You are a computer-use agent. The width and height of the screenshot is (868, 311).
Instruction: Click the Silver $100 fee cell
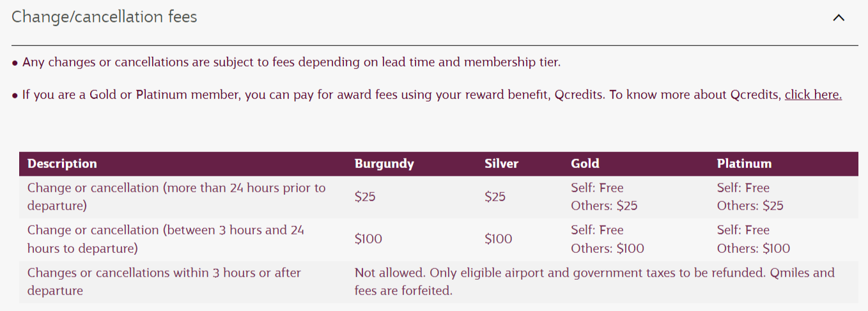[498, 239]
